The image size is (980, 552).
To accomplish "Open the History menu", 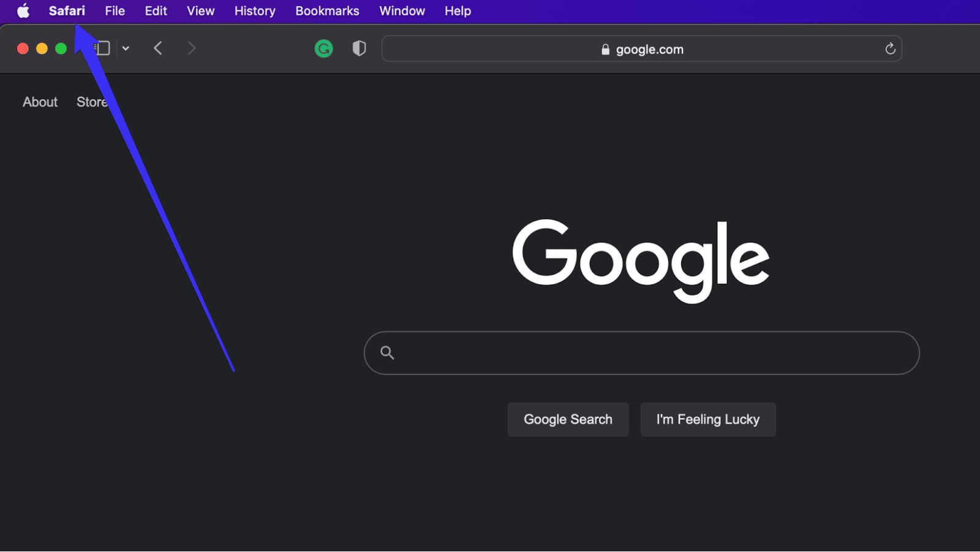I will (x=254, y=10).
